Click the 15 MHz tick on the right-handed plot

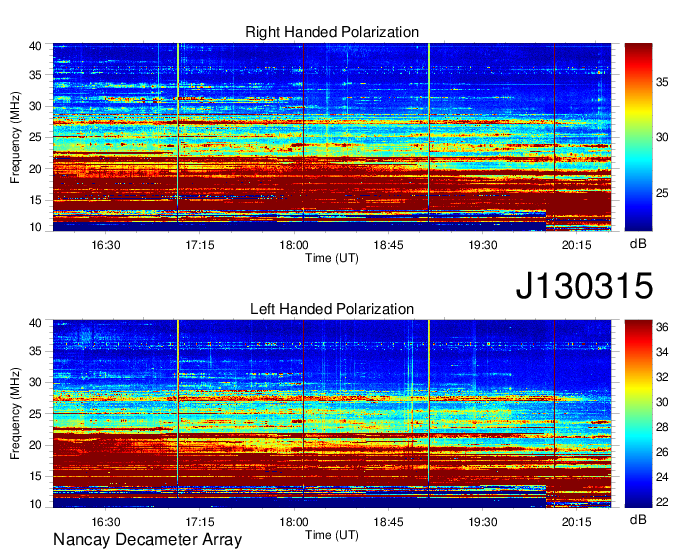(35, 200)
